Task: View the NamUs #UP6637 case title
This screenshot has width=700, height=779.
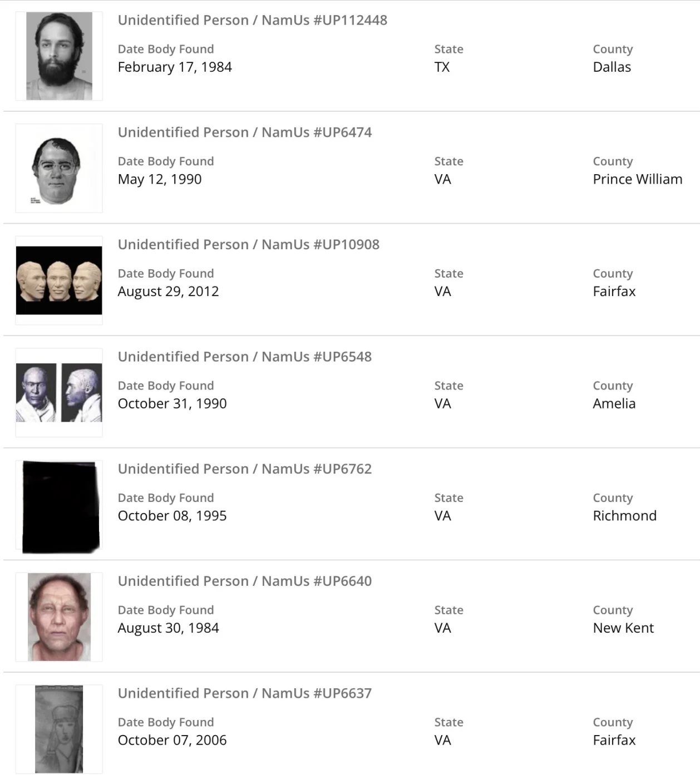Action: [244, 693]
